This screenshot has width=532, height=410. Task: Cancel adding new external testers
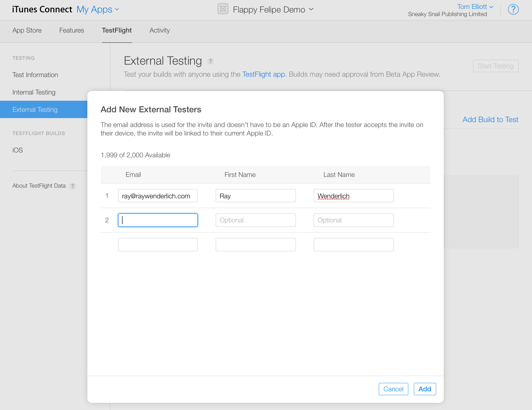[x=393, y=389]
